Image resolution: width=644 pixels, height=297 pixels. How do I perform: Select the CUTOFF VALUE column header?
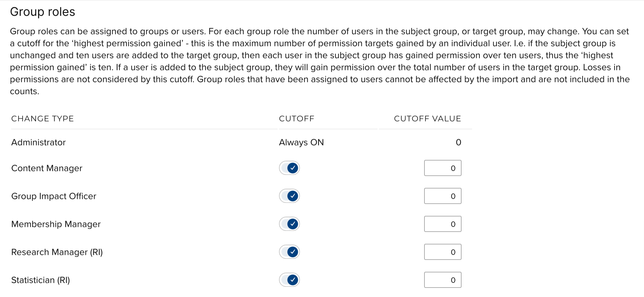click(x=427, y=119)
